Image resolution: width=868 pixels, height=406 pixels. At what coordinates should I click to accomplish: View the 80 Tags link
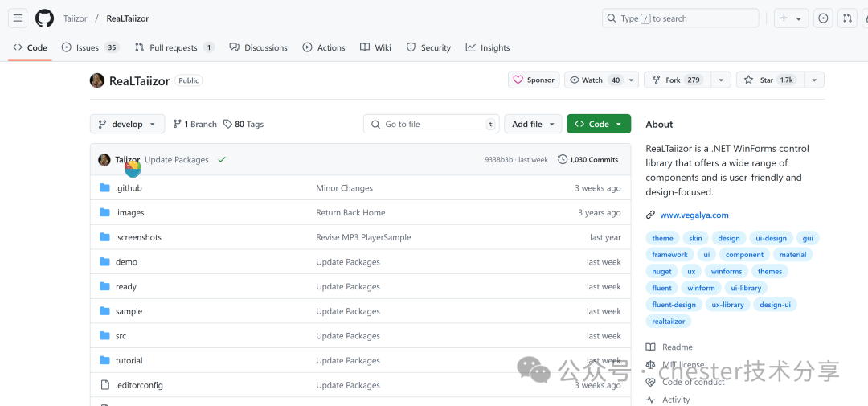pos(244,124)
